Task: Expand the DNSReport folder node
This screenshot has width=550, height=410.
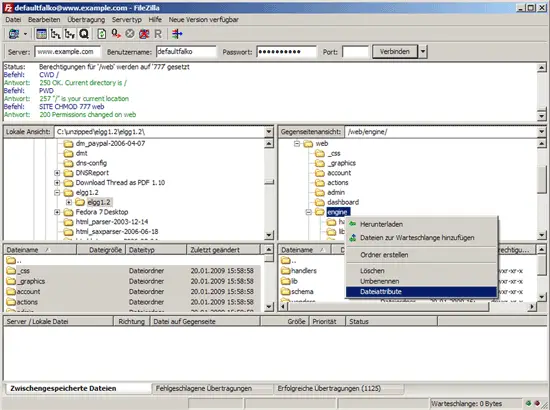Action: click(x=57, y=173)
